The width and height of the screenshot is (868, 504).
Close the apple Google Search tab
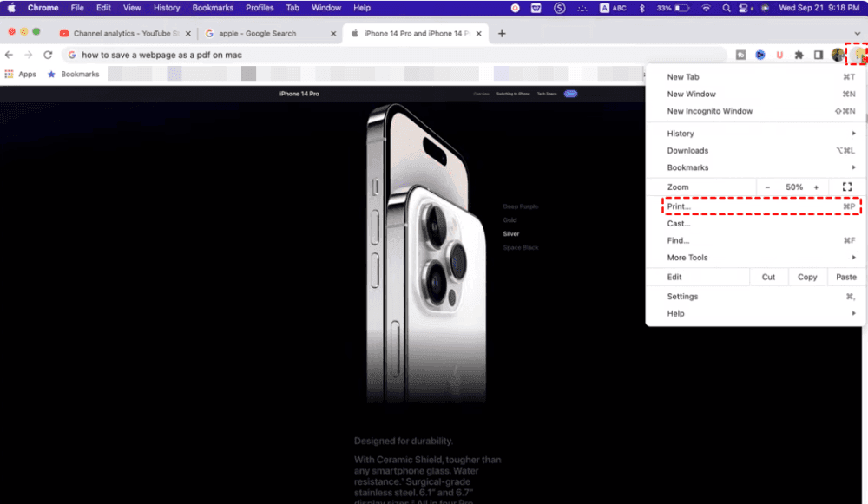point(333,33)
